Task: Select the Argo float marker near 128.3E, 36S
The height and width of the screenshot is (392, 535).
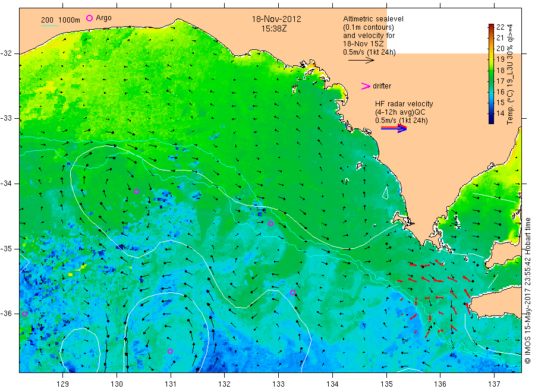Action: [x=24, y=314]
